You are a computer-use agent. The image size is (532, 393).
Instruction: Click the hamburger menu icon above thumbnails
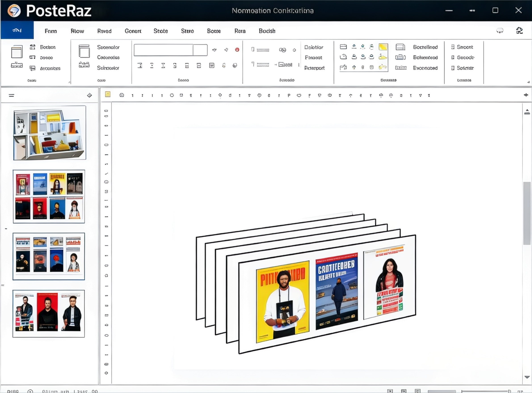point(11,96)
